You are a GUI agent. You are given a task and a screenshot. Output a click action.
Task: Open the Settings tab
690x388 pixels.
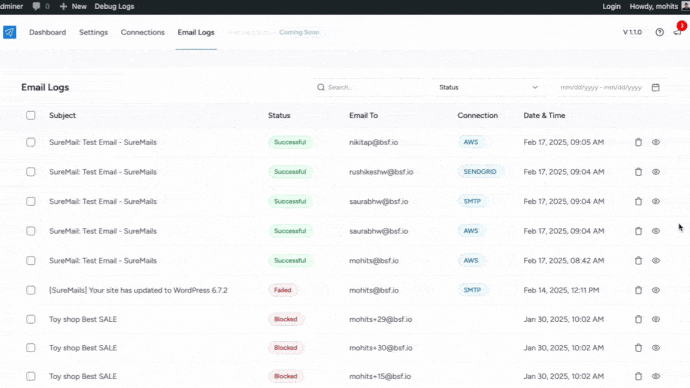coord(93,32)
